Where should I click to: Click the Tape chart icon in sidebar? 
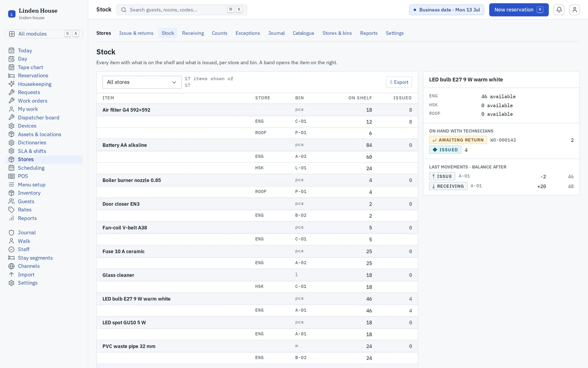pos(11,67)
